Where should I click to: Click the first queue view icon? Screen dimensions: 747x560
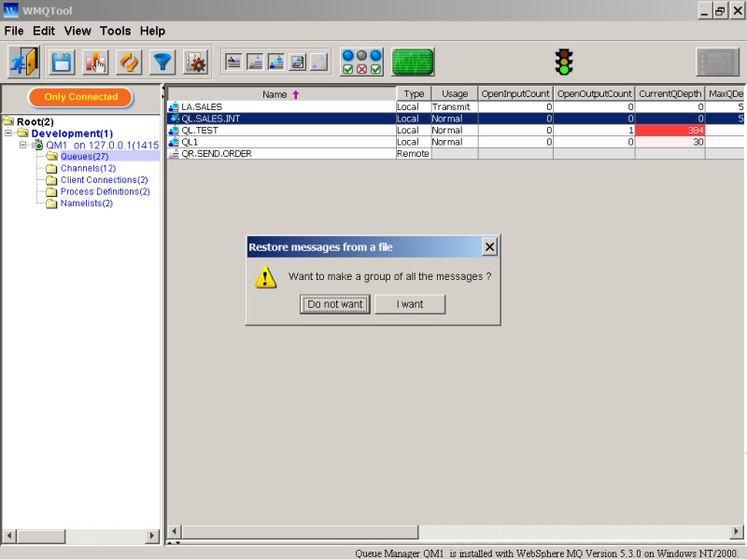click(x=233, y=63)
